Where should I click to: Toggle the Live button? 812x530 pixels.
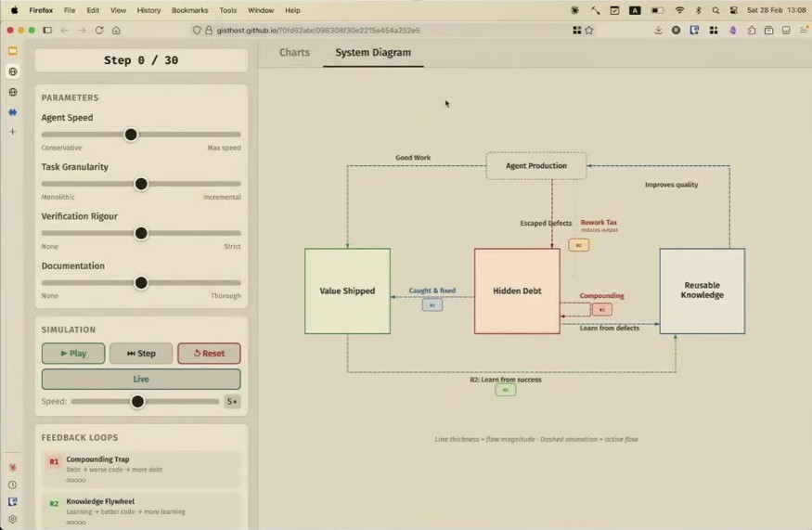coord(141,379)
